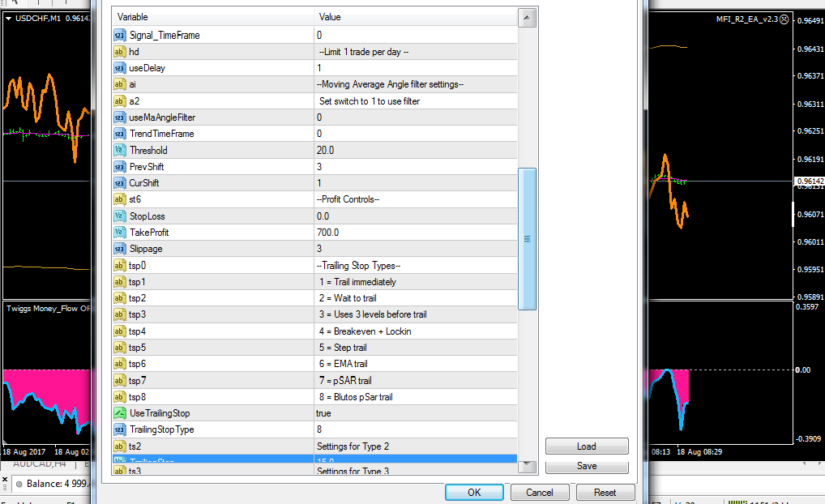
Task: Click the string icon beside a2
Action: tap(119, 101)
